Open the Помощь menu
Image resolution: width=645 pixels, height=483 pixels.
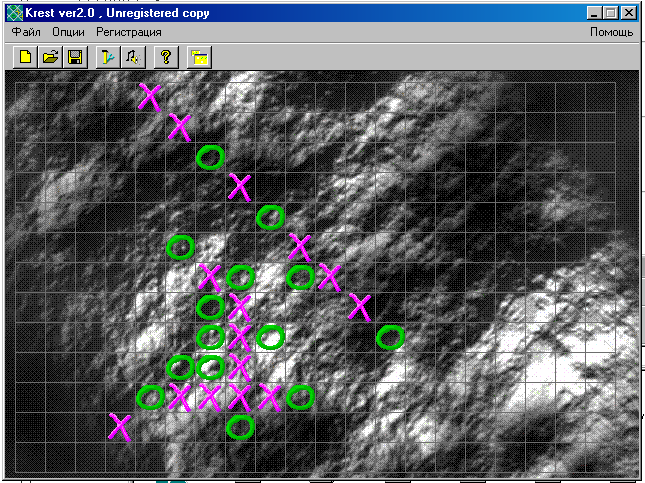610,32
